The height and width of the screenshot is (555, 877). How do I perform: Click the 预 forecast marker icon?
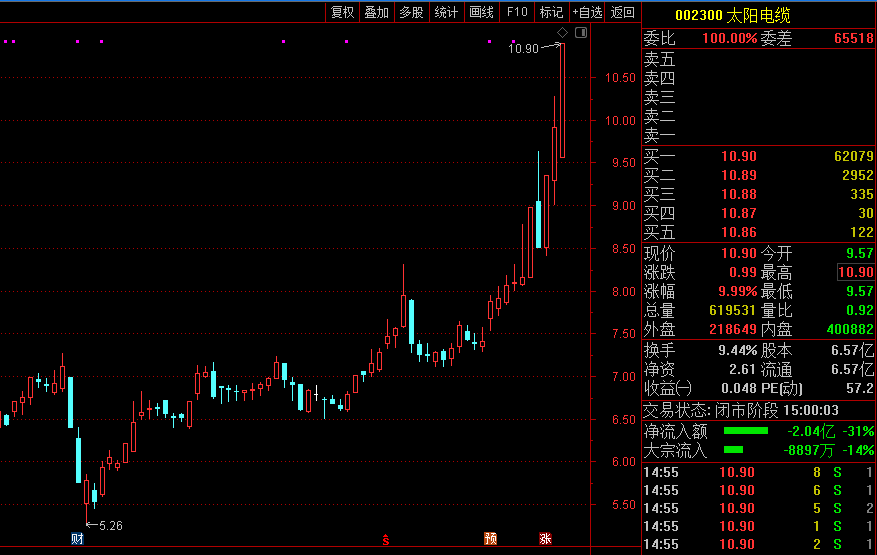click(490, 540)
